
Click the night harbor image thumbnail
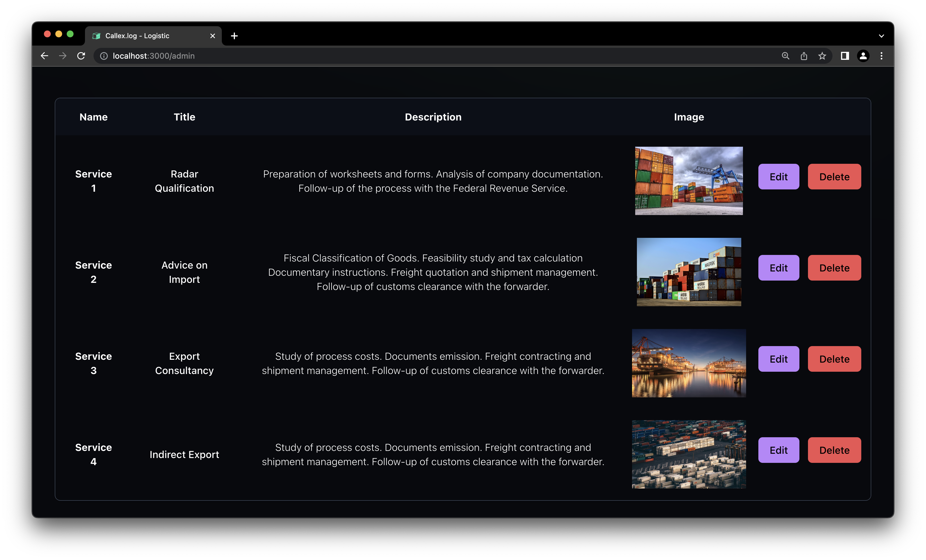pyautogui.click(x=689, y=363)
